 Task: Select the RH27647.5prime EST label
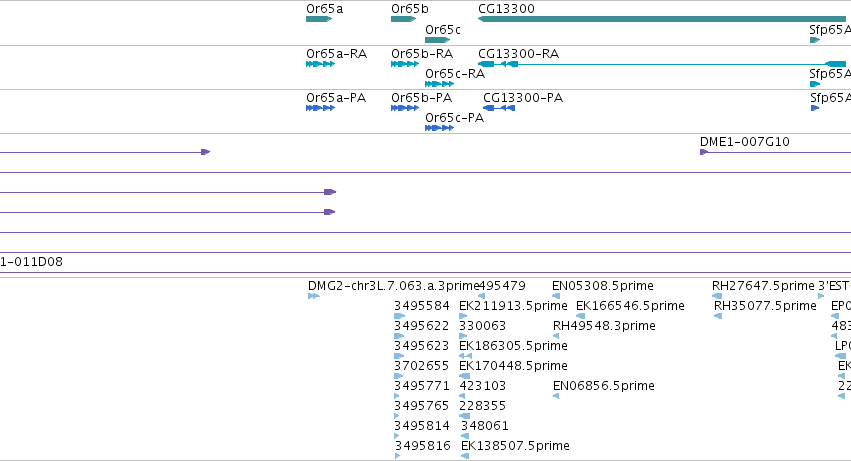click(764, 286)
